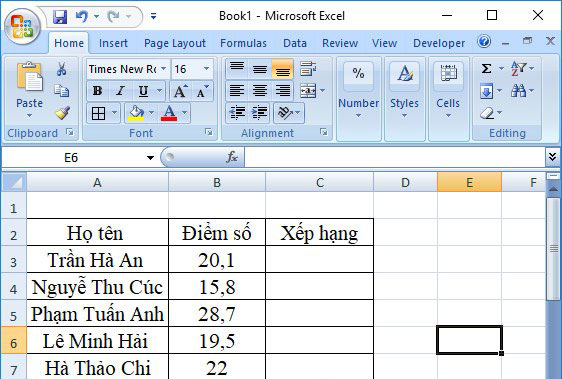This screenshot has width=562, height=379.
Task: Increase the cell indent
Action: pyautogui.click(x=260, y=113)
